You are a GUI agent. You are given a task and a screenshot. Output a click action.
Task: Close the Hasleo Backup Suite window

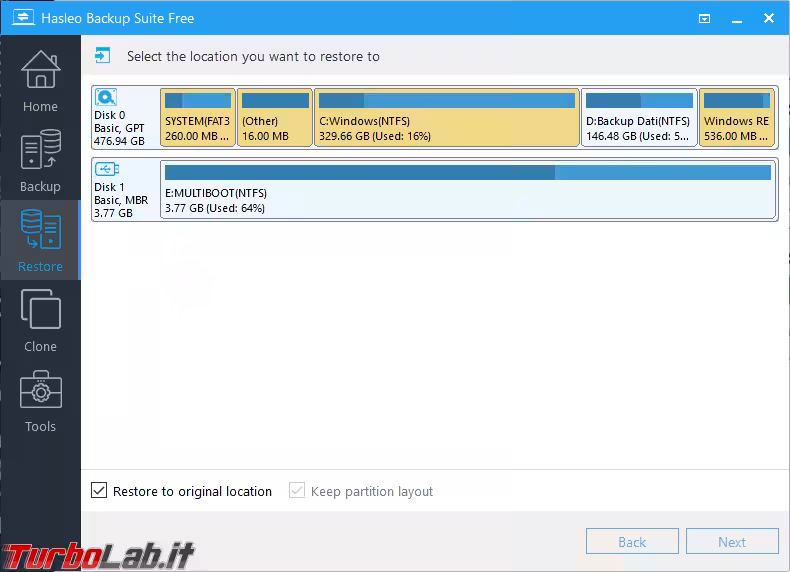click(x=769, y=18)
